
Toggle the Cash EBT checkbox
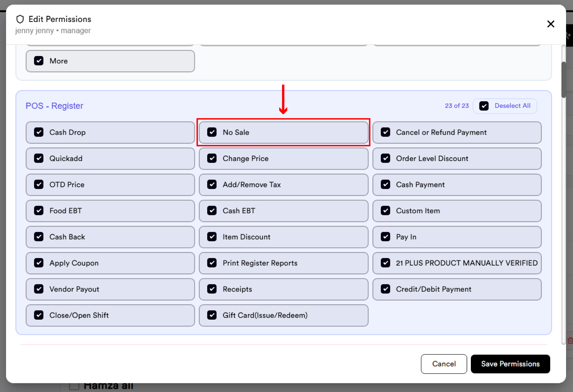(212, 211)
